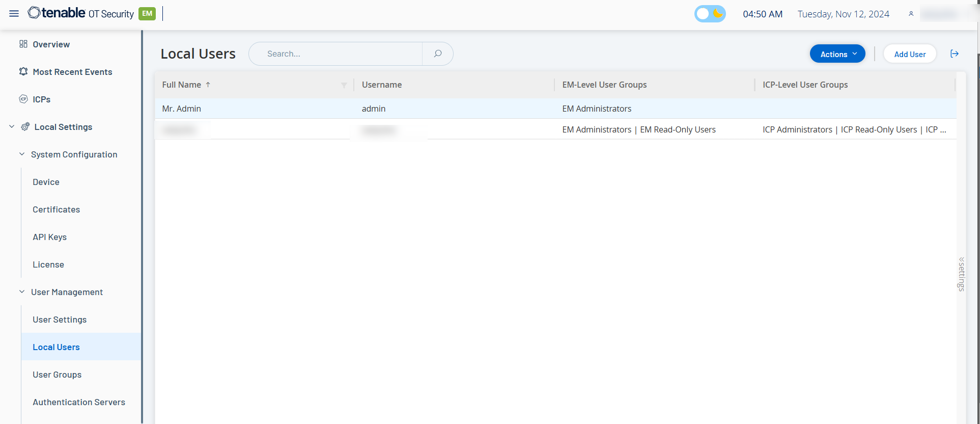
Task: Click the user profile icon in header
Action: coord(911,14)
